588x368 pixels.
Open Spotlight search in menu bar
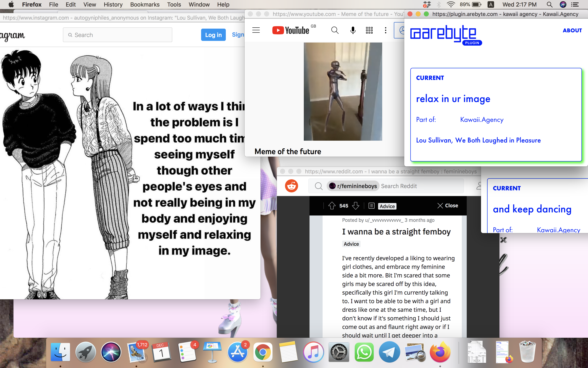[549, 4]
